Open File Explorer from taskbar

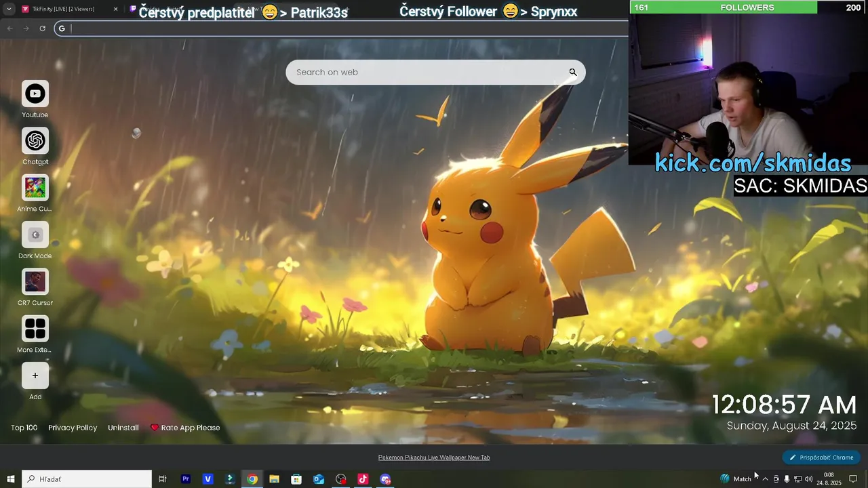tap(274, 479)
